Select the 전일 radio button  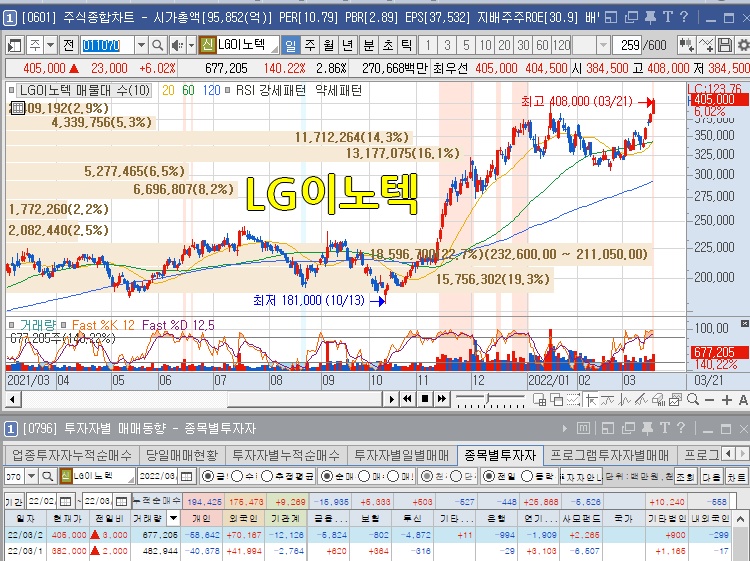(488, 476)
